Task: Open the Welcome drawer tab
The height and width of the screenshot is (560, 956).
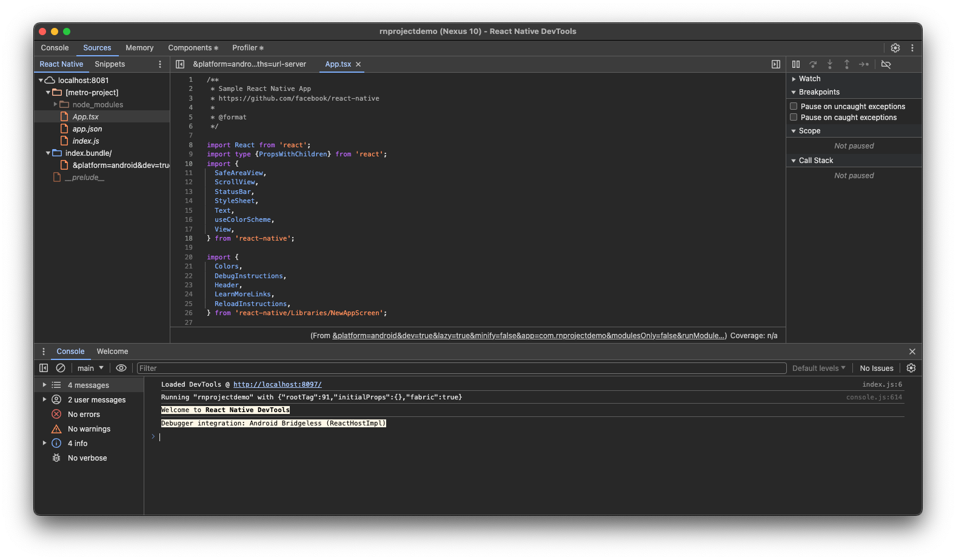Action: 112,352
